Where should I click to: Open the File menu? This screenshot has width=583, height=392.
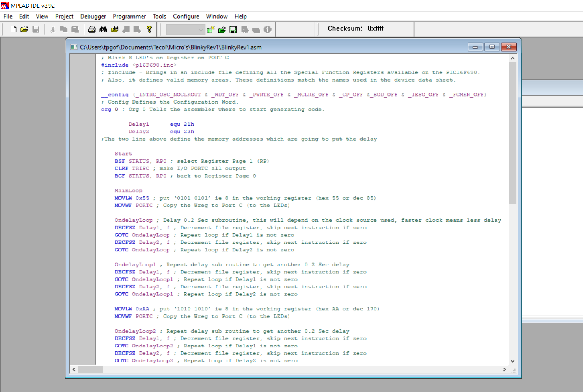8,16
